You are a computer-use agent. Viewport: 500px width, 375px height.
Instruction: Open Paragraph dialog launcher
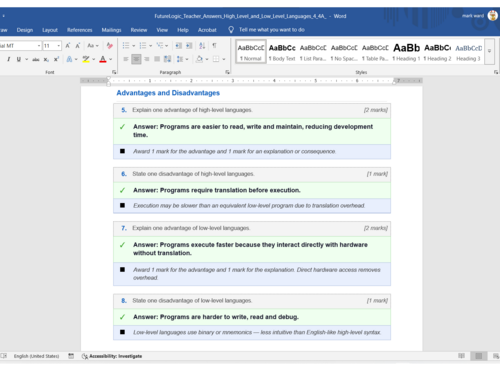pyautogui.click(x=227, y=72)
